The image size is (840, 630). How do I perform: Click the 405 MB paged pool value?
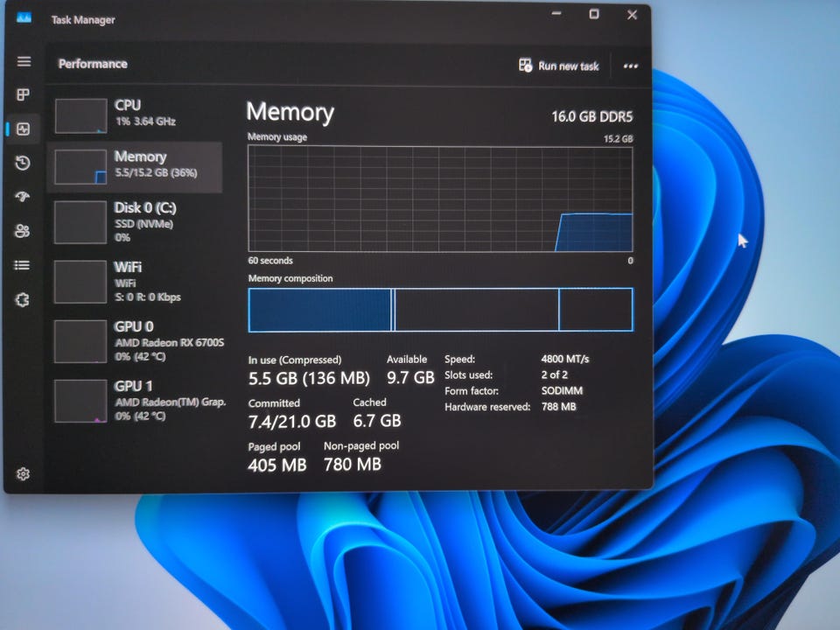pyautogui.click(x=277, y=465)
